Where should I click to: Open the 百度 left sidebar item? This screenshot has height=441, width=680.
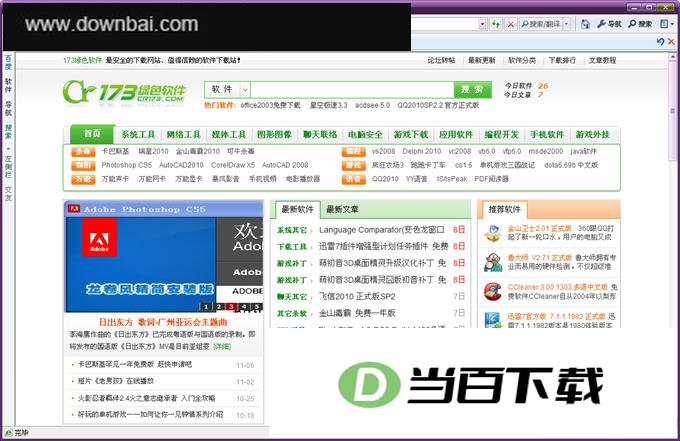pos(8,62)
